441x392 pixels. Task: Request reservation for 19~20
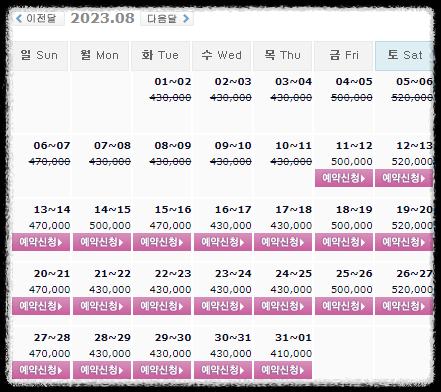coord(404,242)
